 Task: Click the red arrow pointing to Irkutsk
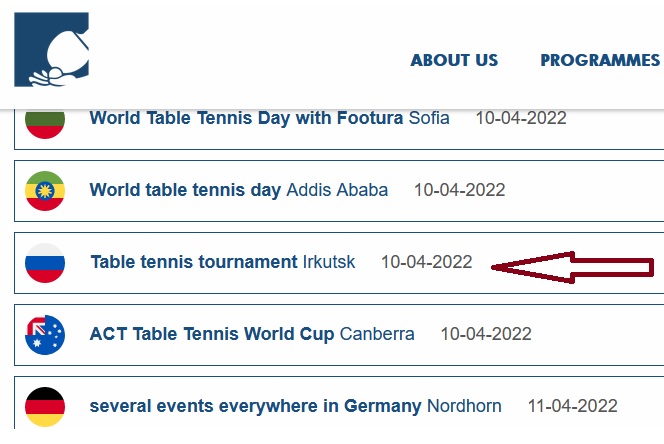point(573,267)
